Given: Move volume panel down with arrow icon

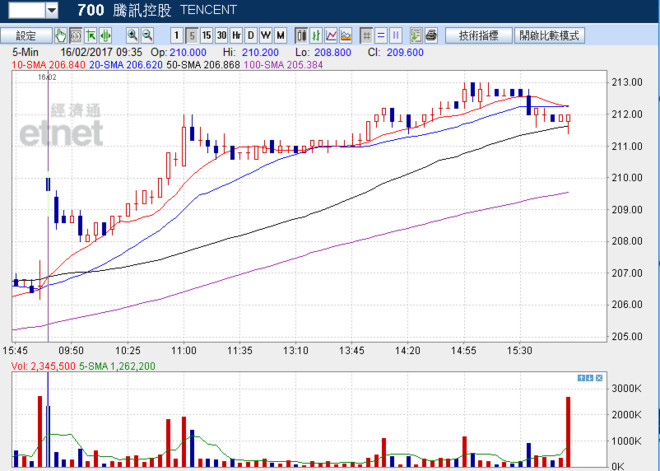Looking at the screenshot, I should pos(590,378).
